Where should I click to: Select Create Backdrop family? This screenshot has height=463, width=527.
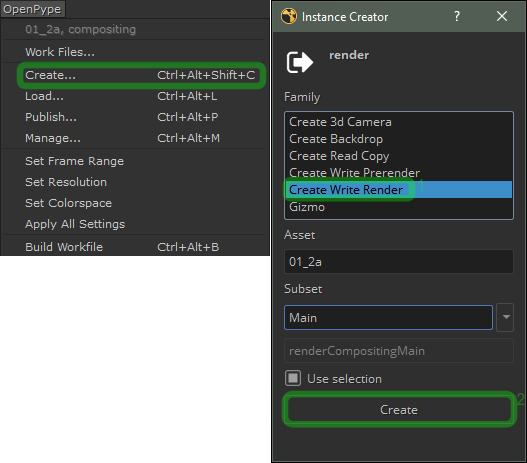point(399,139)
